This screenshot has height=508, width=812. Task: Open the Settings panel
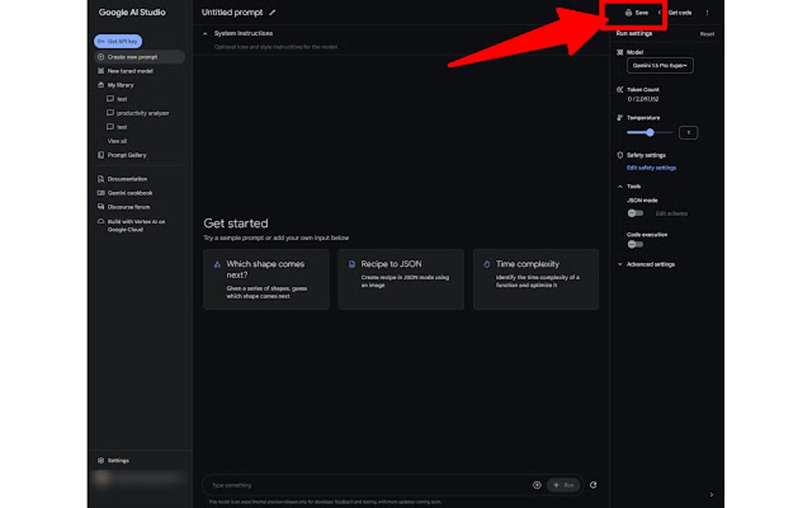pyautogui.click(x=114, y=460)
